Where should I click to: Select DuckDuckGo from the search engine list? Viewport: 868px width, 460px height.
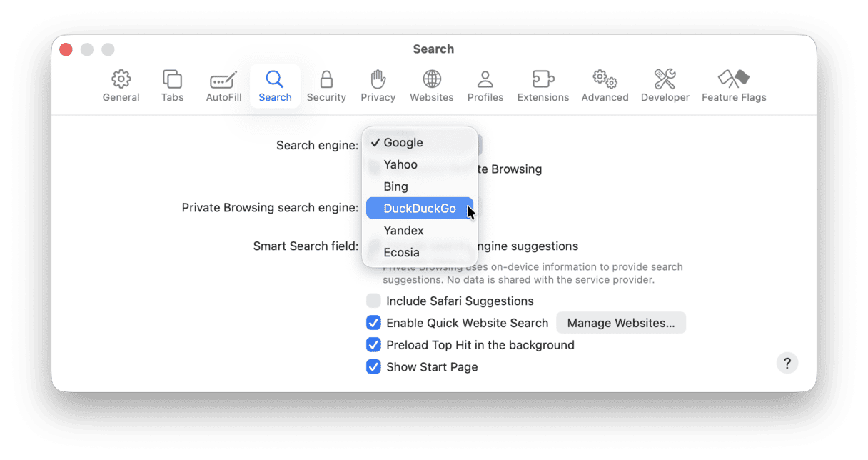pos(420,208)
